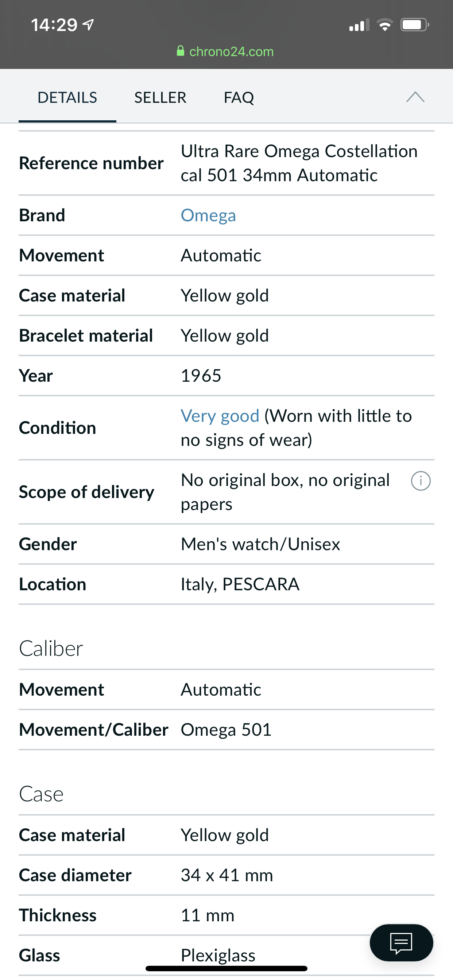
Task: Open the Omega brand link
Action: pos(208,215)
